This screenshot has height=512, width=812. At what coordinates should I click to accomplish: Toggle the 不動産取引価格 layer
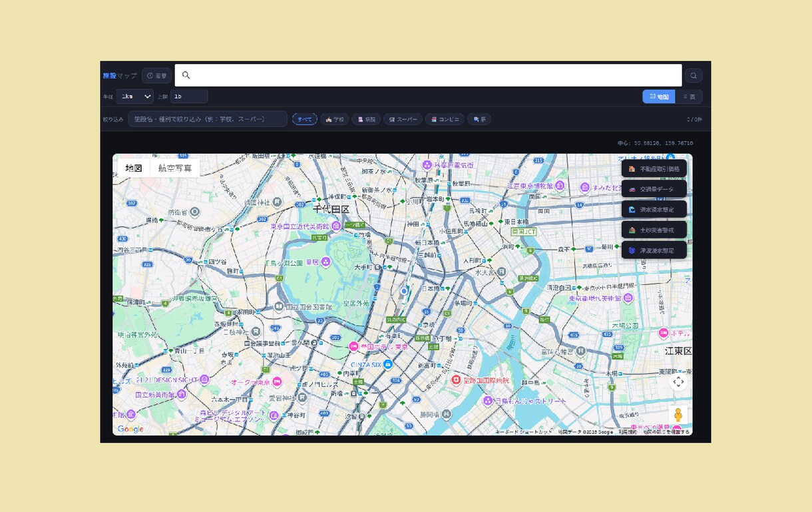(654, 169)
